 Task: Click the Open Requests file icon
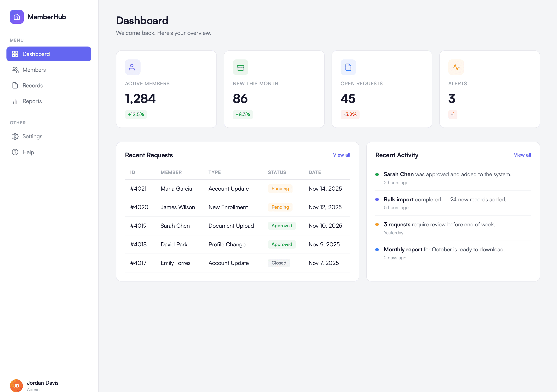coord(348,67)
